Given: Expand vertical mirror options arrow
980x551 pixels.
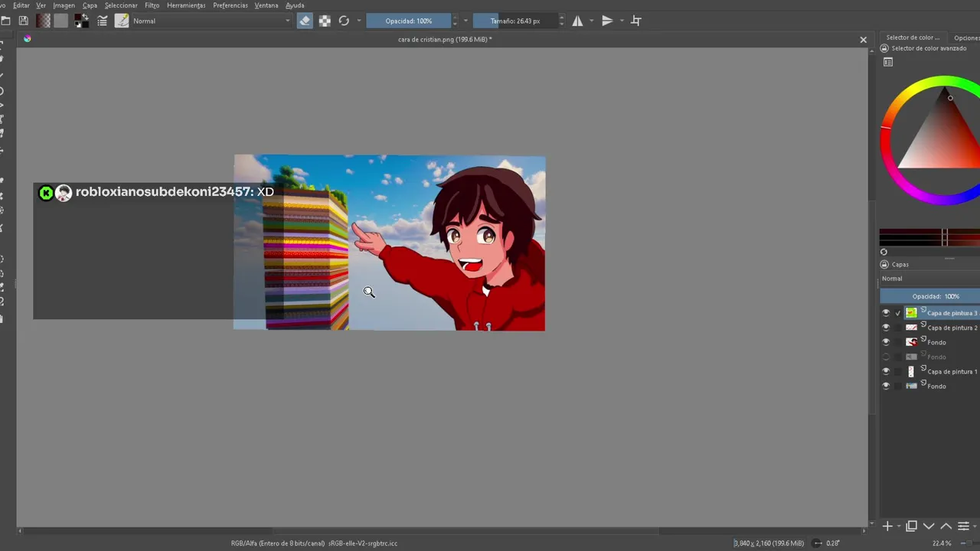Looking at the screenshot, I should tap(621, 21).
